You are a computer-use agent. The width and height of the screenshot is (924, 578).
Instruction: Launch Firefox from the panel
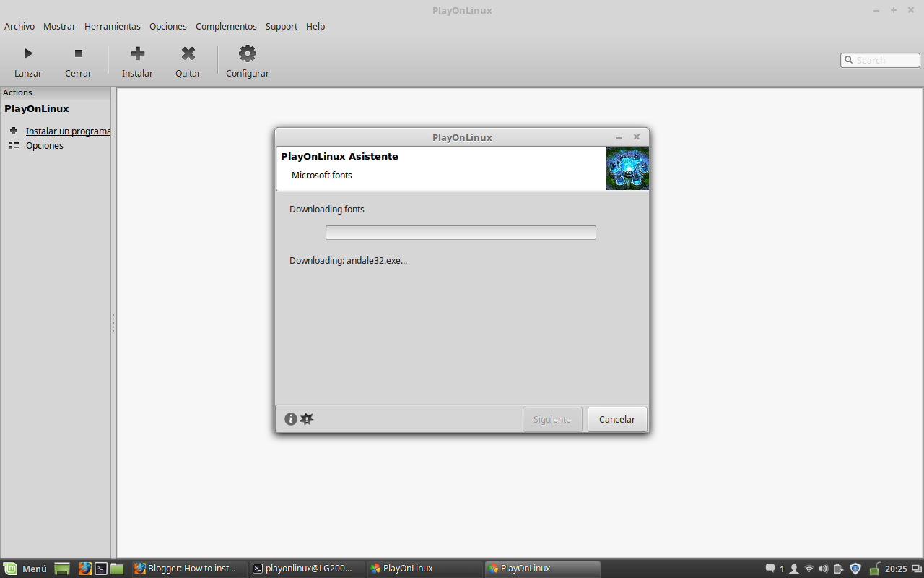pos(85,569)
